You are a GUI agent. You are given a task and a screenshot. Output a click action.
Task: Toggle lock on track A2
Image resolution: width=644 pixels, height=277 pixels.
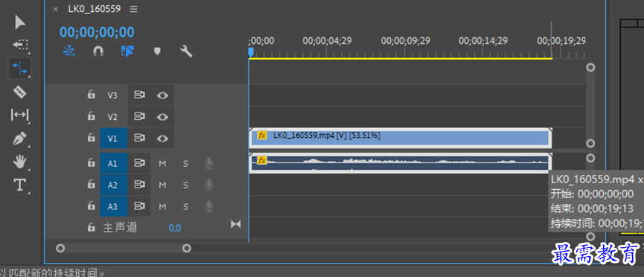click(x=91, y=185)
